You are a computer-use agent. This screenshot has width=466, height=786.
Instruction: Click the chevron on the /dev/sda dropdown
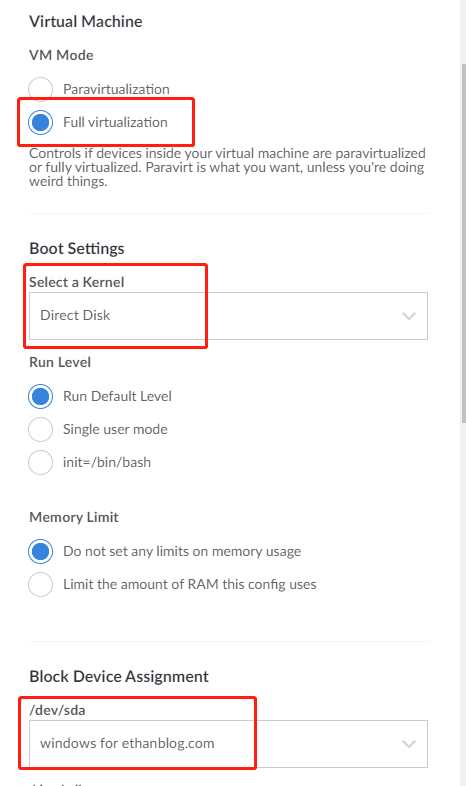pos(409,744)
